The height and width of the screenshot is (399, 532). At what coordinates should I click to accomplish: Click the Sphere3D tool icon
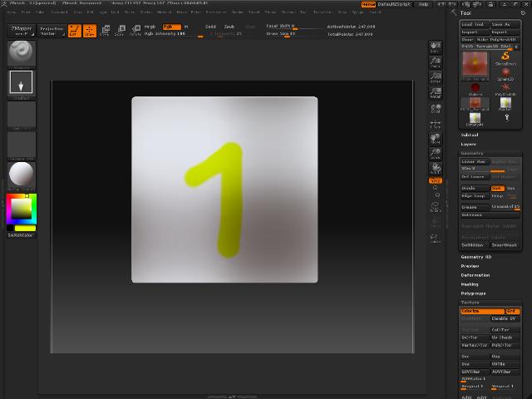tap(505, 74)
